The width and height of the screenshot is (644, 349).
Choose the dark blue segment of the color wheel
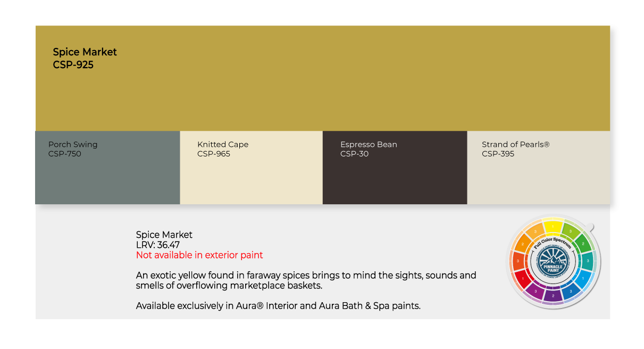pos(571,290)
